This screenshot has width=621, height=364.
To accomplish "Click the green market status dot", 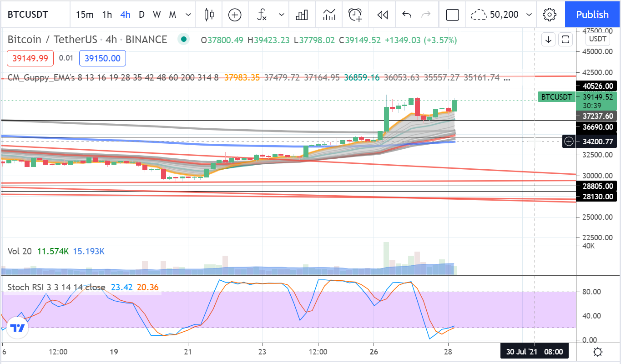I will 184,40.
